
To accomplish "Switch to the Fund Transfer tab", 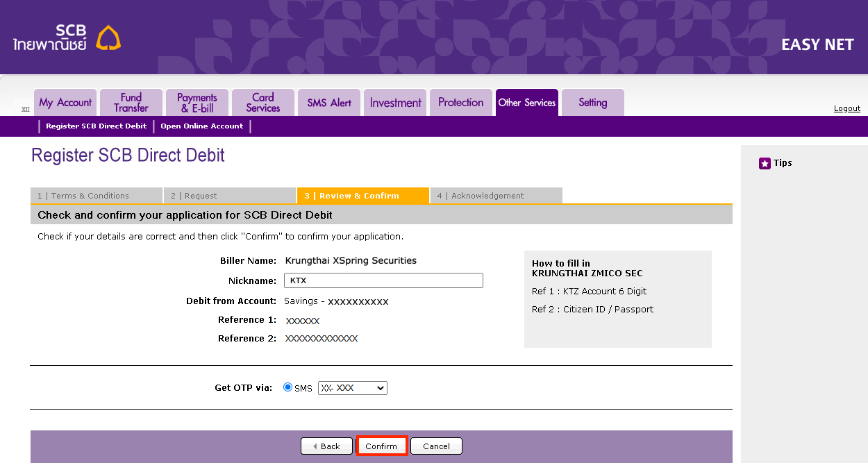I will pyautogui.click(x=131, y=103).
